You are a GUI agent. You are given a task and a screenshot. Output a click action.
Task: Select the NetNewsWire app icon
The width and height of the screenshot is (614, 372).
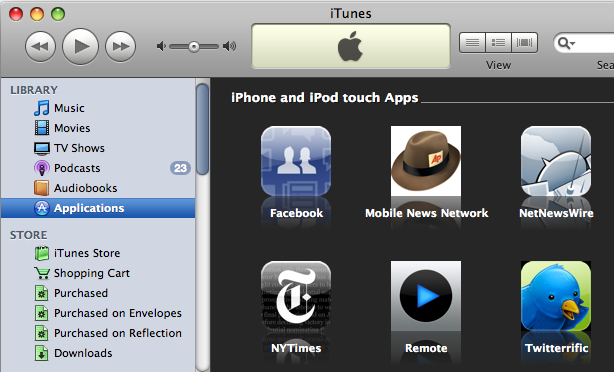pos(556,161)
